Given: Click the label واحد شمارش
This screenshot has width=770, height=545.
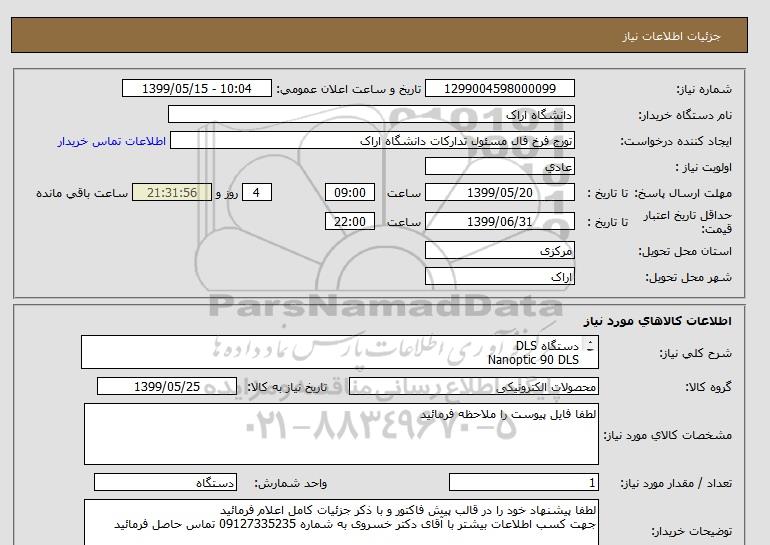Looking at the screenshot, I should click(x=290, y=484).
